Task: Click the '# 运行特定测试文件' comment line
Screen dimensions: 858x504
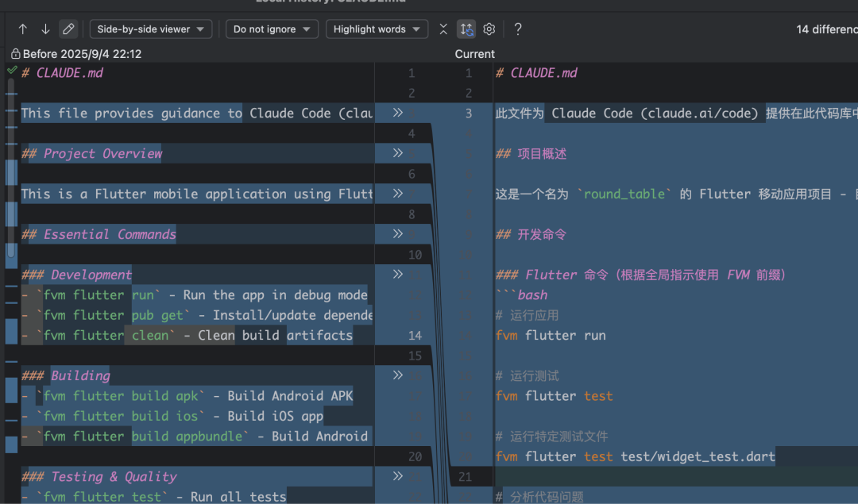Action: coord(551,437)
